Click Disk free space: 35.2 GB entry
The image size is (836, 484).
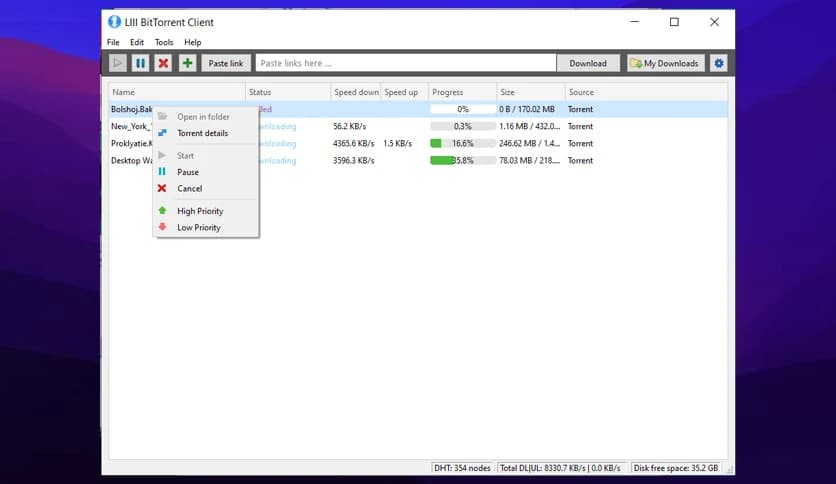(676, 468)
